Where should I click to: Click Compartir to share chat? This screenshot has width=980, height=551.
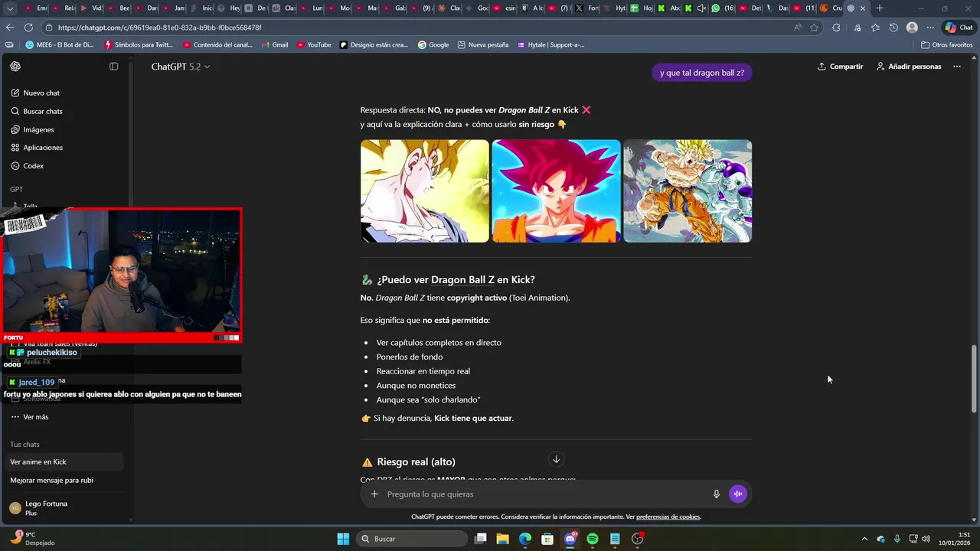840,67
